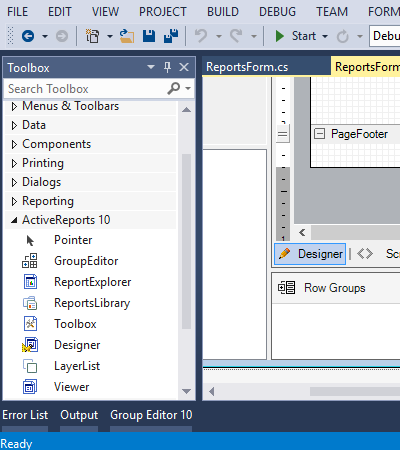Pick the ReportExplorer control icon
The width and height of the screenshot is (400, 450).
(x=30, y=282)
